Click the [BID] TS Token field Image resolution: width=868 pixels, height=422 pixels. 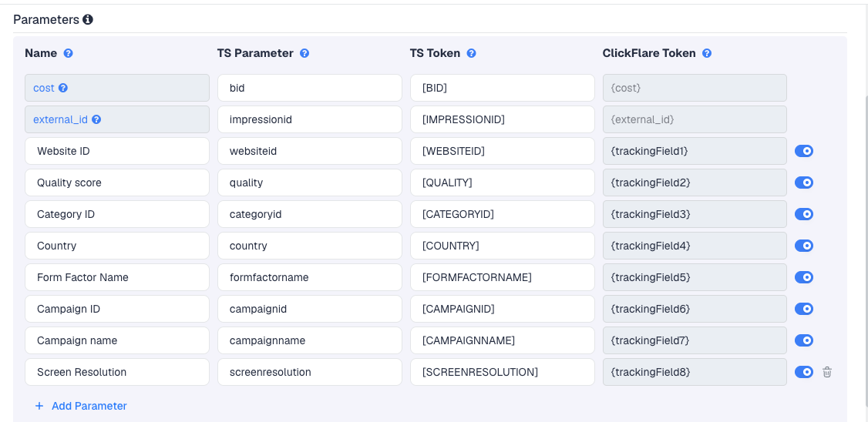point(503,88)
